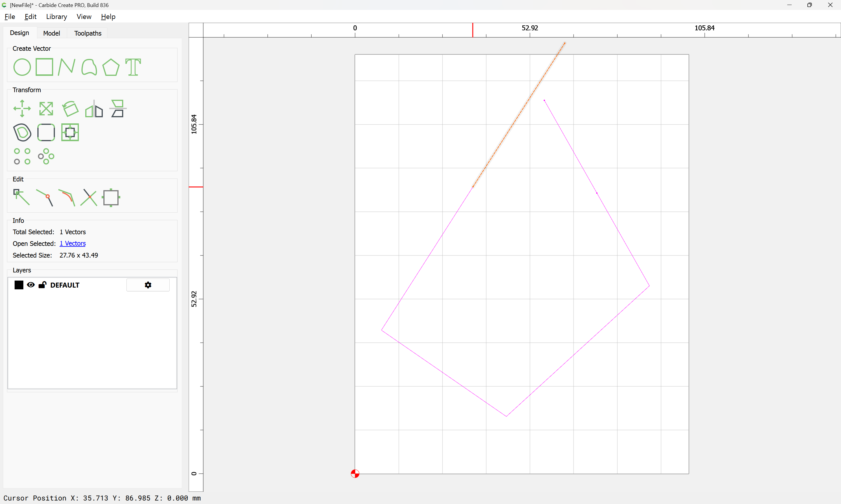Click the Mirror flip tool
Screen dimensions: 841x504
pyautogui.click(x=94, y=109)
